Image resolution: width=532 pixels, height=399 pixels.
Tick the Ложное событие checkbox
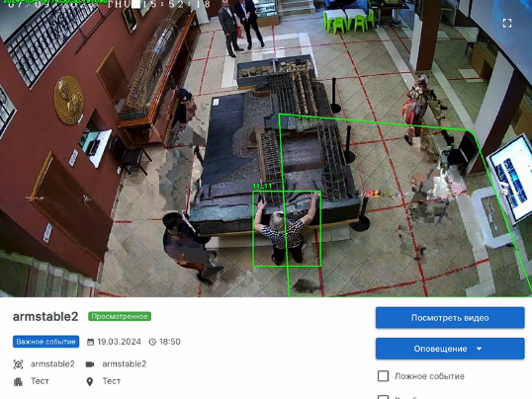pyautogui.click(x=383, y=376)
